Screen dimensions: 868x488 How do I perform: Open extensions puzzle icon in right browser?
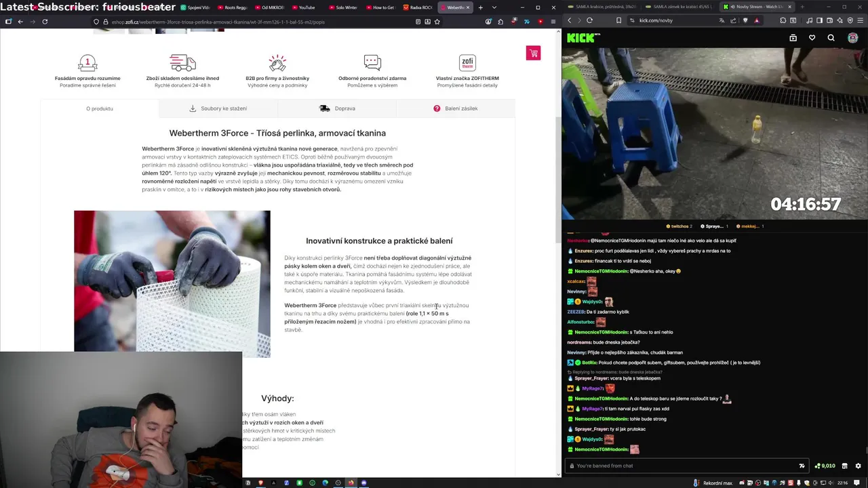(782, 20)
